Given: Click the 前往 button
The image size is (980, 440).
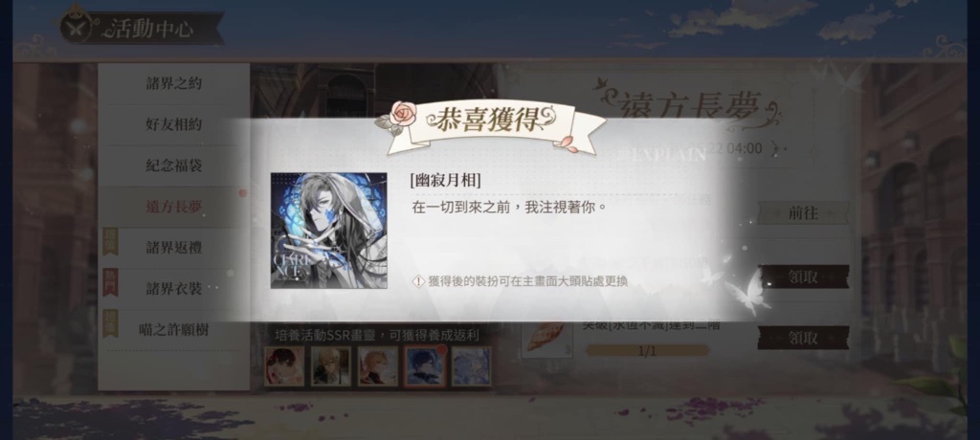Looking at the screenshot, I should 803,212.
